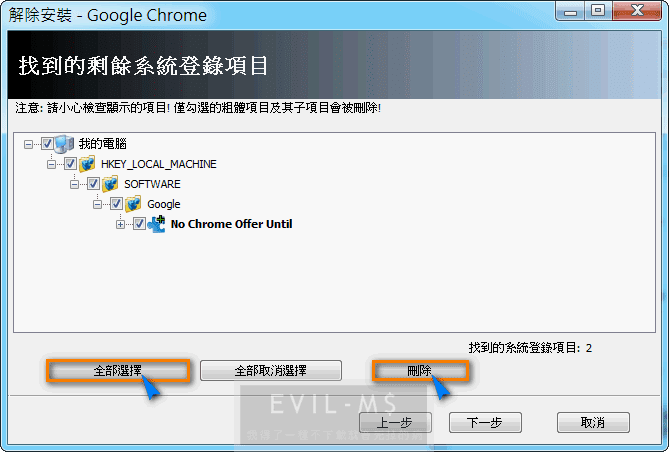The height and width of the screenshot is (452, 669).
Task: Click the SOFTWARE registry folder icon
Action: point(110,184)
